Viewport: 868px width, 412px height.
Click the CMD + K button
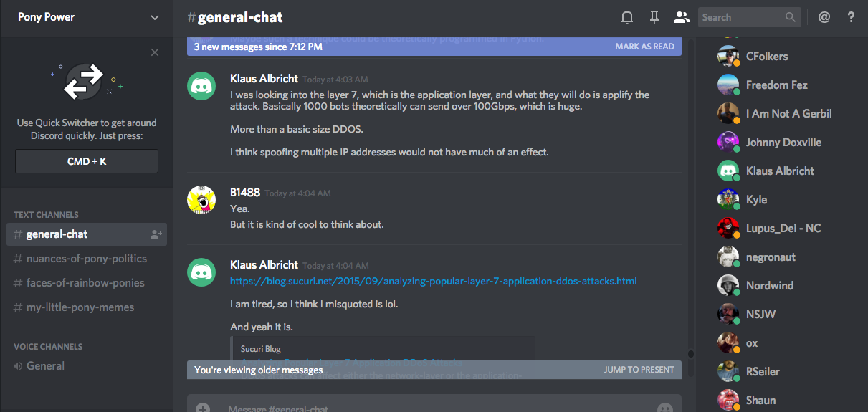pyautogui.click(x=87, y=161)
